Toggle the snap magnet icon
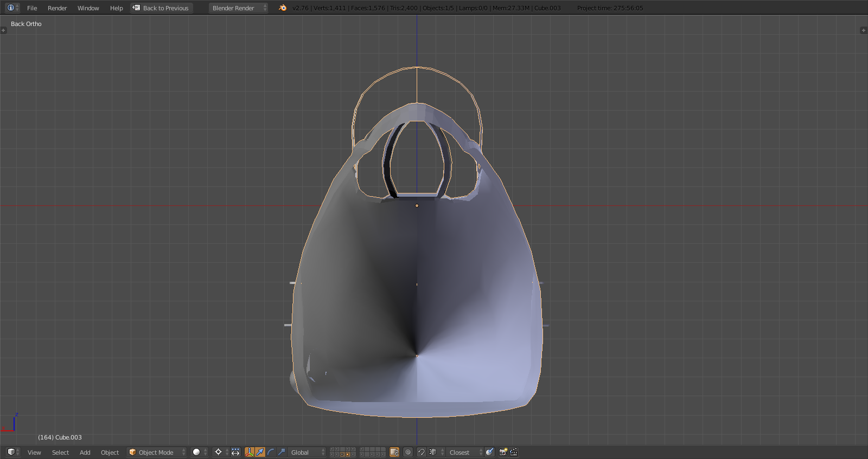Image resolution: width=868 pixels, height=459 pixels. pyautogui.click(x=421, y=452)
